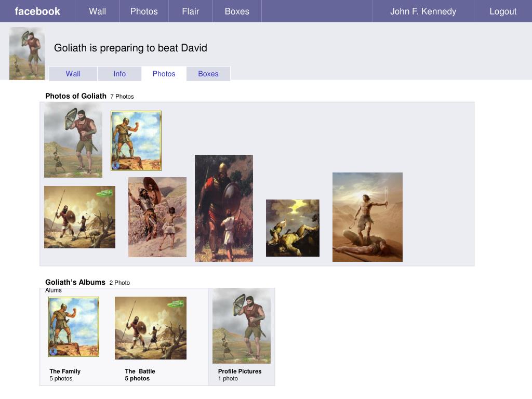Open Photos in the top navigation bar
Image resolution: width=532 pixels, height=399 pixels.
[x=144, y=11]
